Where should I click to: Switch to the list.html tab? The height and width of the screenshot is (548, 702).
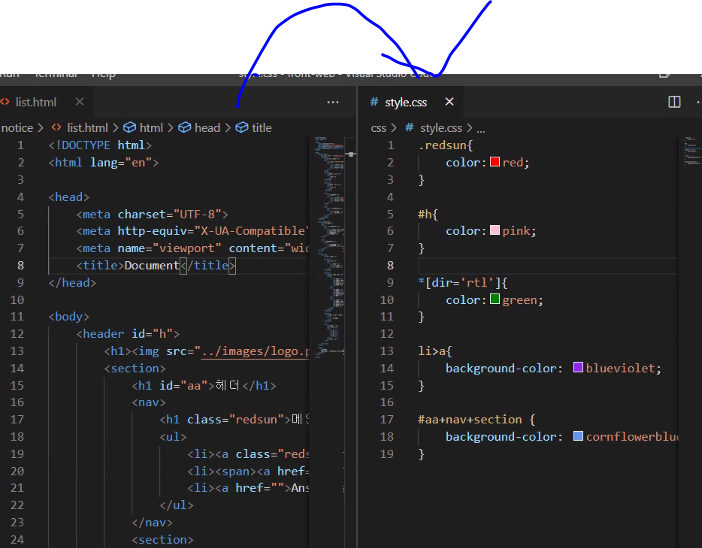pos(36,102)
